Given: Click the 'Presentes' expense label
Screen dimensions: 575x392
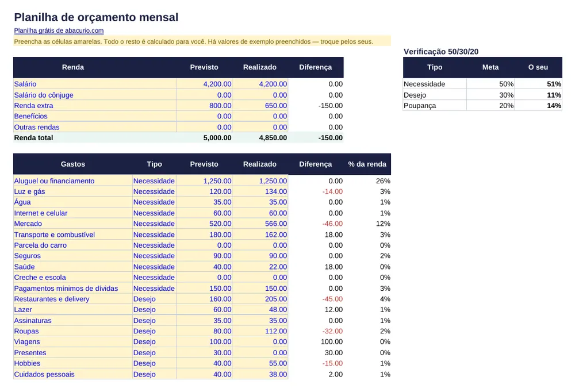Looking at the screenshot, I should coord(30,353).
